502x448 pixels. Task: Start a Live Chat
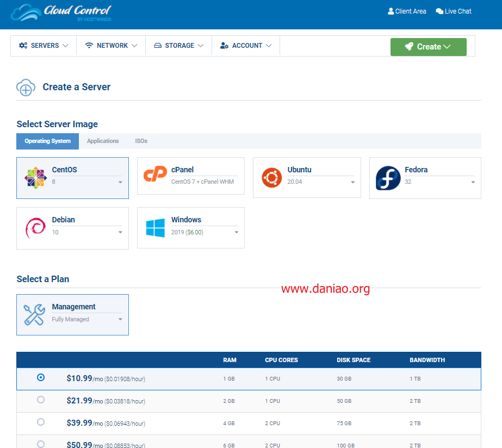454,11
